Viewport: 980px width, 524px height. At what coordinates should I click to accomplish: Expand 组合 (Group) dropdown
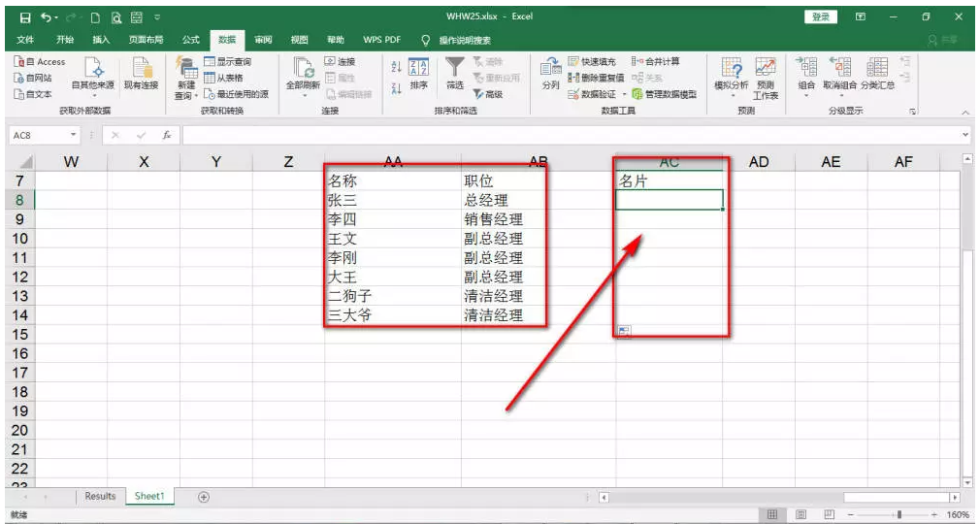point(806,96)
